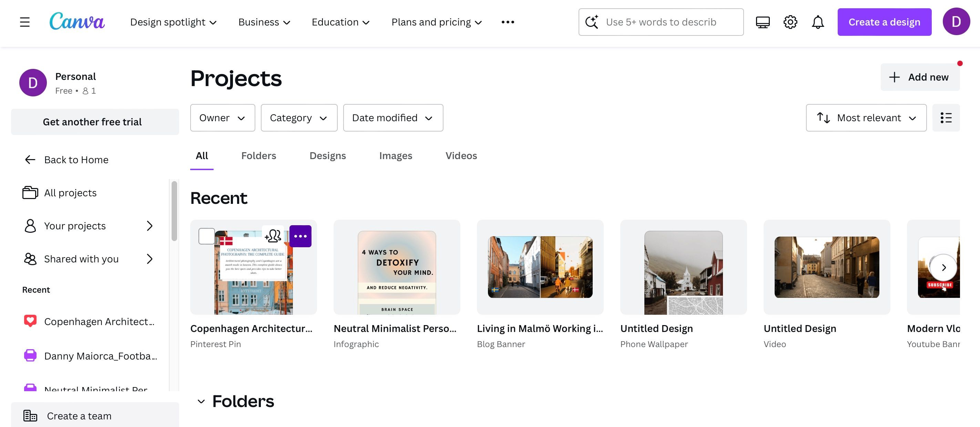980x427 pixels.
Task: Click the devices/display icon near settings
Action: point(762,22)
